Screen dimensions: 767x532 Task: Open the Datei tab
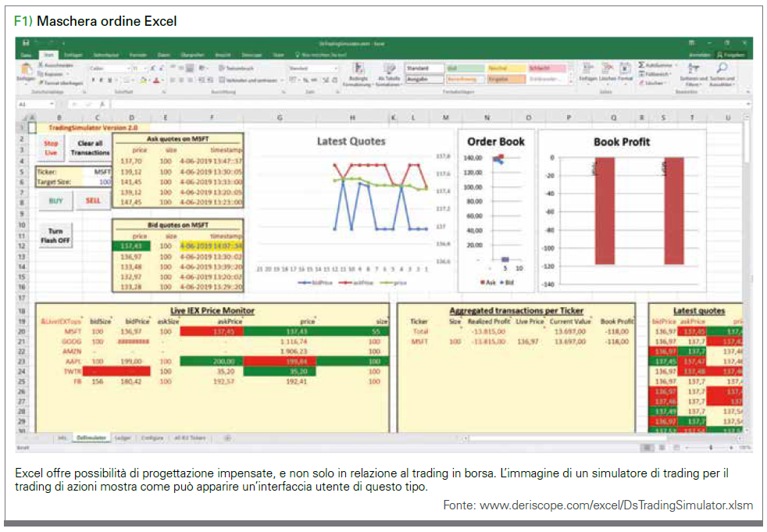tap(27, 55)
